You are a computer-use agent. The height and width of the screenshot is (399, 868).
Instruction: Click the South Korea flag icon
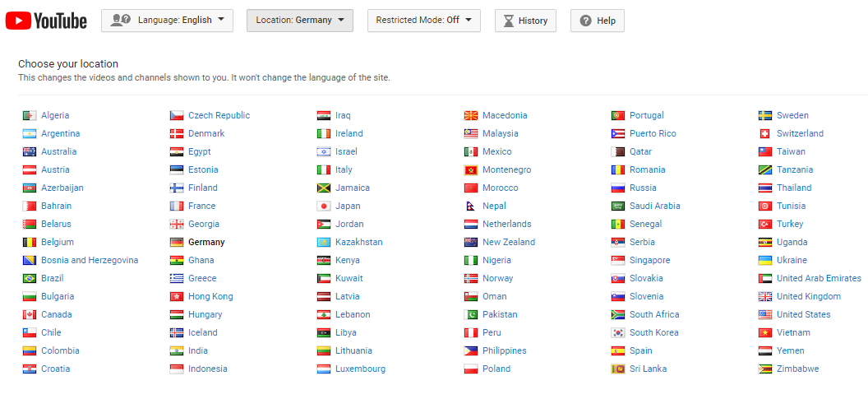618,332
